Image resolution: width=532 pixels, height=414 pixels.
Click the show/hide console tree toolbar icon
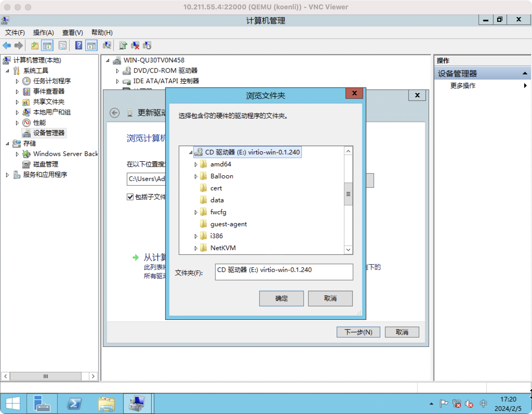tap(48, 45)
